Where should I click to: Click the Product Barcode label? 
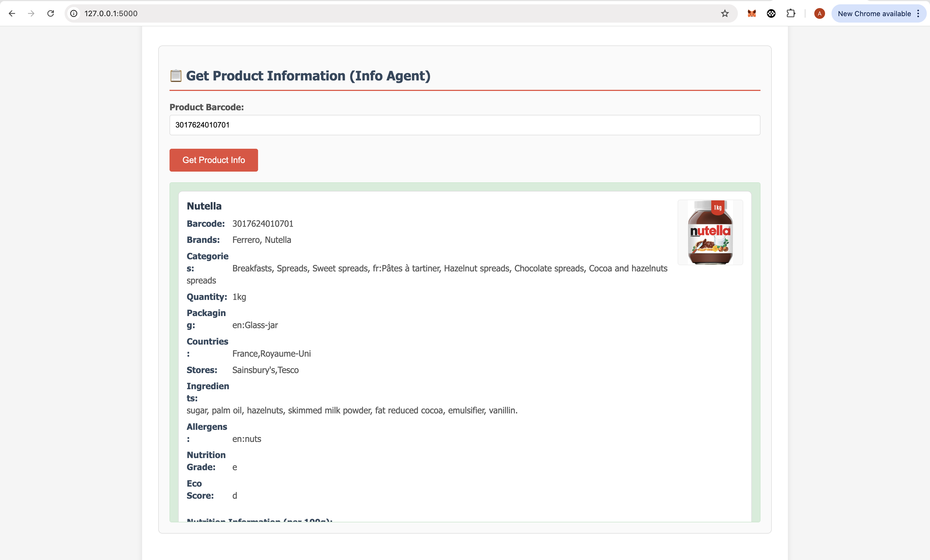tap(206, 107)
